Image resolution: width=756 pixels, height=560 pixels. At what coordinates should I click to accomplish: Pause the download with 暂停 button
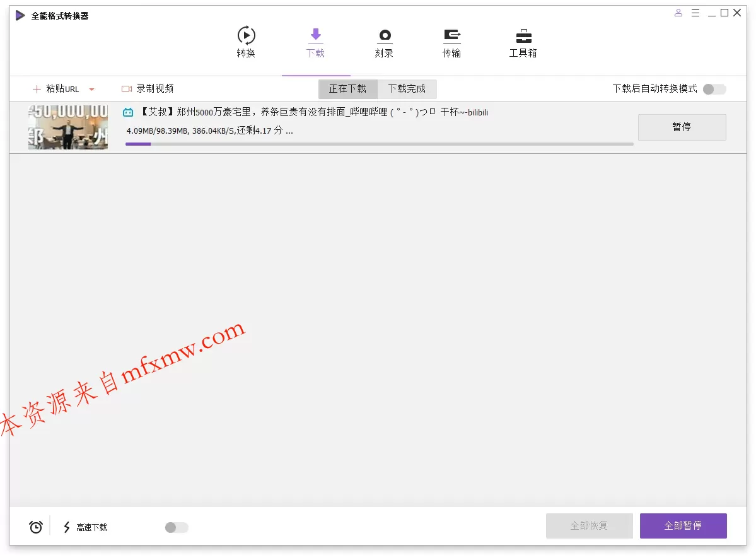point(682,127)
